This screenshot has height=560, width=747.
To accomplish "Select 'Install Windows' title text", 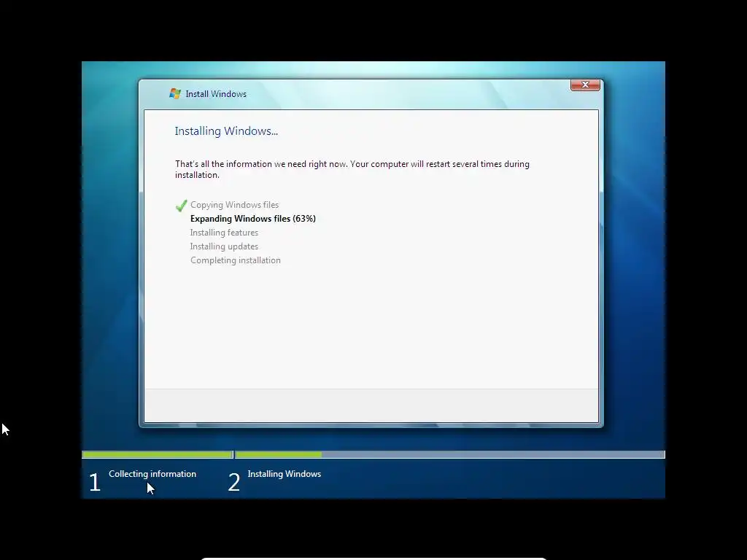I will pyautogui.click(x=216, y=94).
